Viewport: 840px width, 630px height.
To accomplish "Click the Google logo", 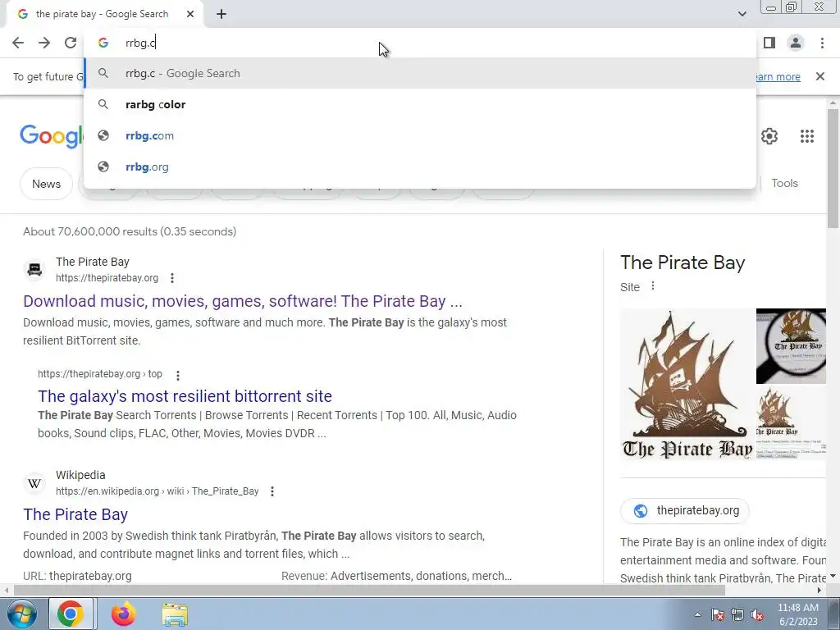I will (52, 136).
